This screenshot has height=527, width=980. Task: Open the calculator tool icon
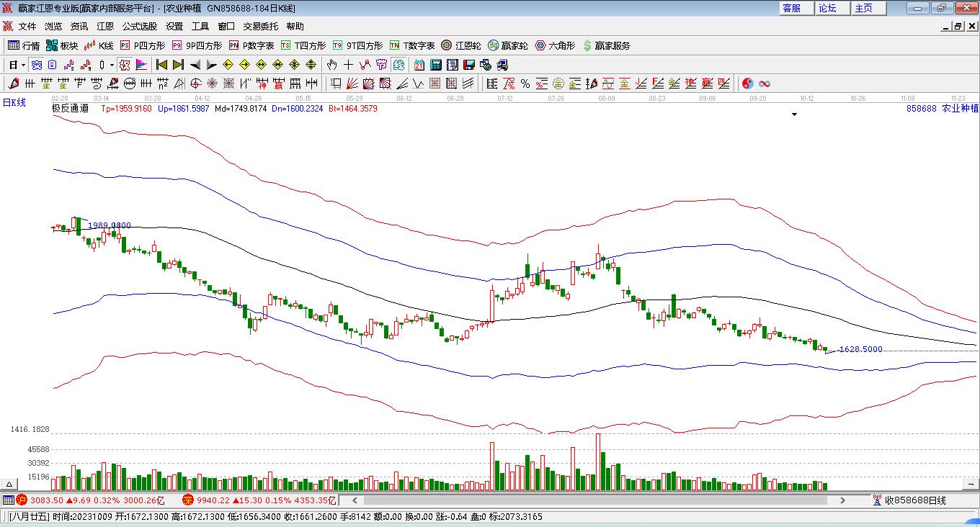click(435, 65)
